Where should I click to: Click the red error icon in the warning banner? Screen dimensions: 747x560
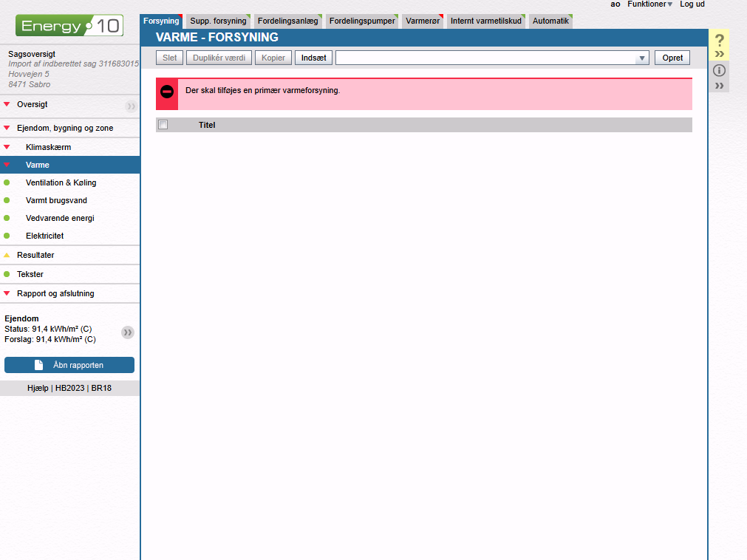(167, 92)
